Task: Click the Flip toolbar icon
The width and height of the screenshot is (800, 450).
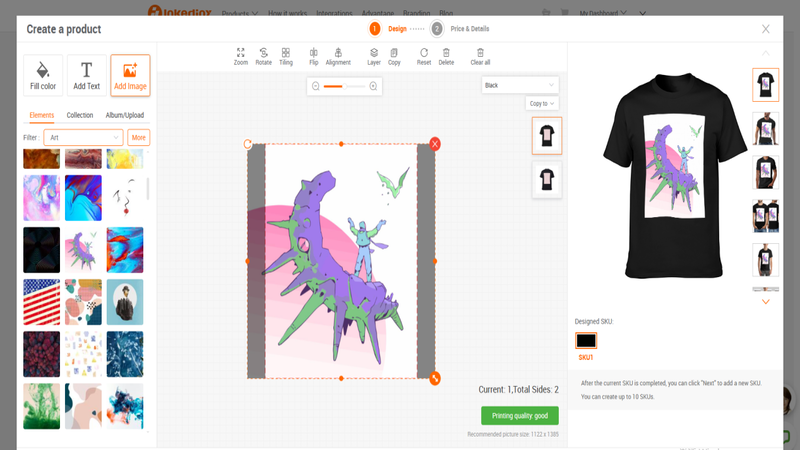Action: click(x=313, y=56)
